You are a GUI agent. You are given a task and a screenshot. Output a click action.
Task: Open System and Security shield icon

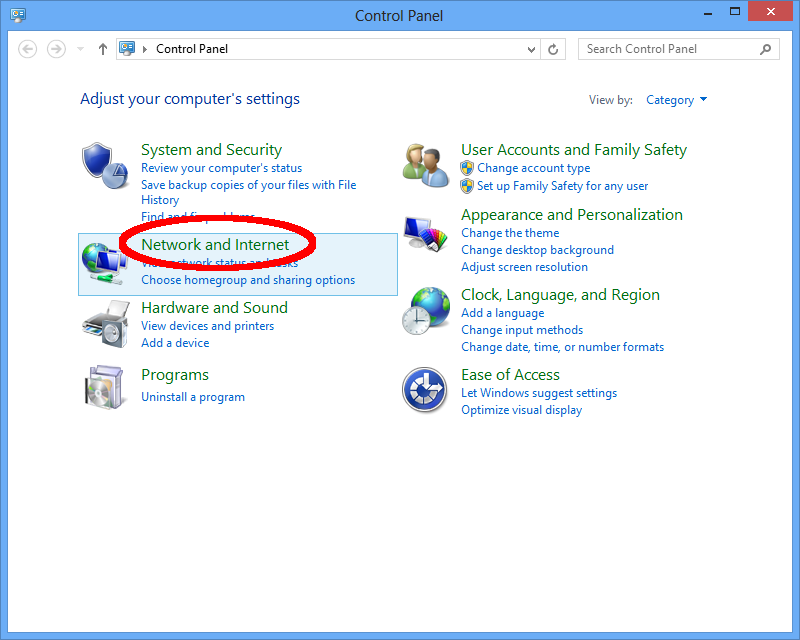105,165
